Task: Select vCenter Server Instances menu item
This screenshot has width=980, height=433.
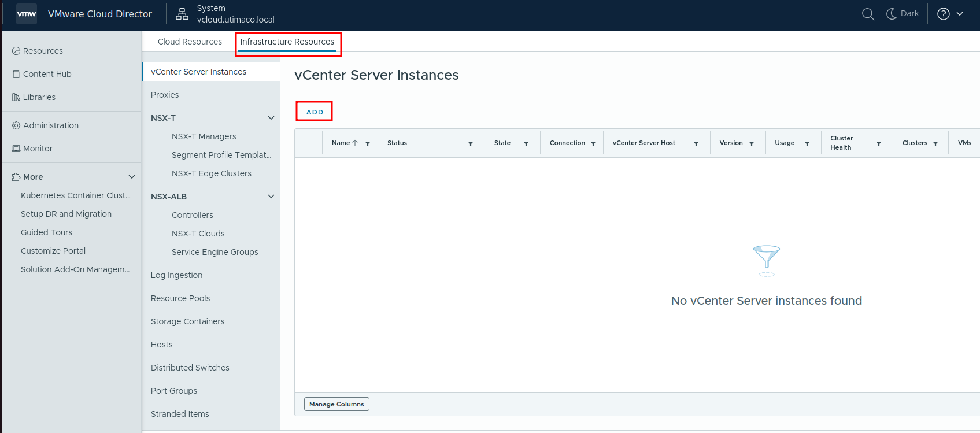Action: [212, 72]
